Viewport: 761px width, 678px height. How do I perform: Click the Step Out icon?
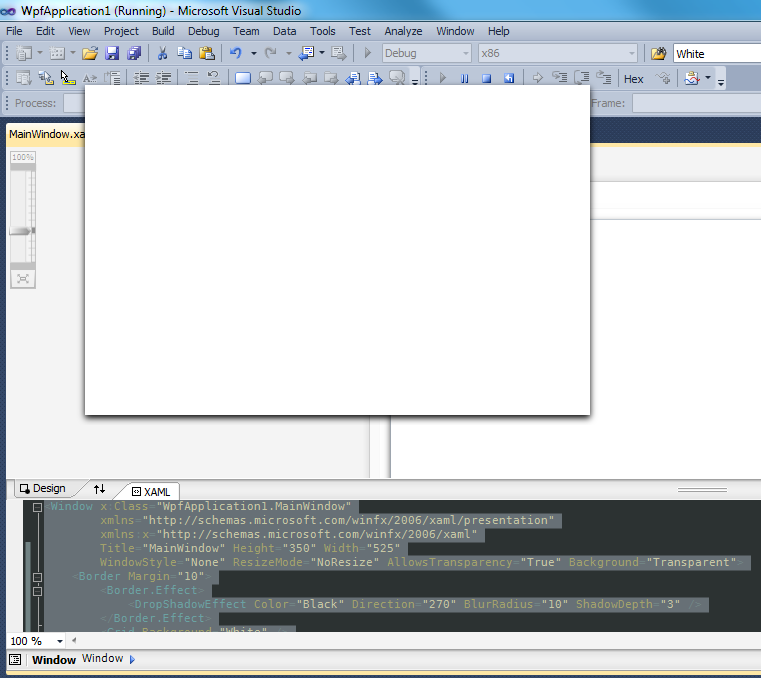click(x=603, y=78)
